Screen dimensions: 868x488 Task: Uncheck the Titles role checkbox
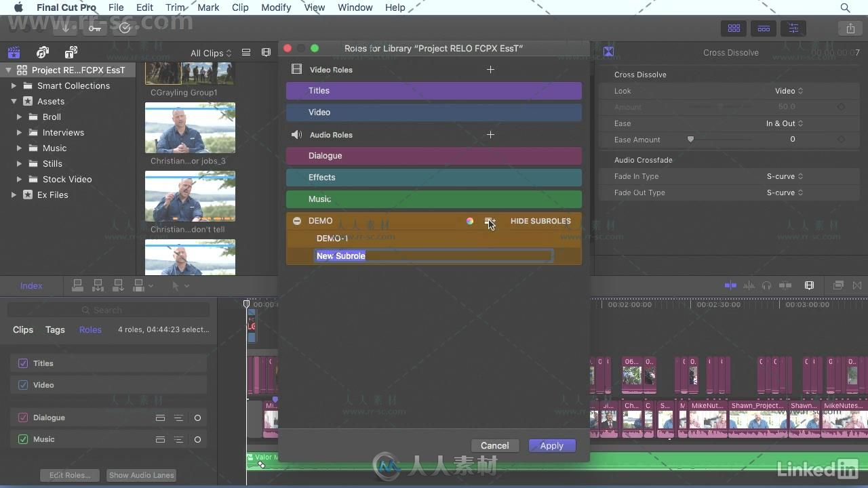(x=23, y=363)
